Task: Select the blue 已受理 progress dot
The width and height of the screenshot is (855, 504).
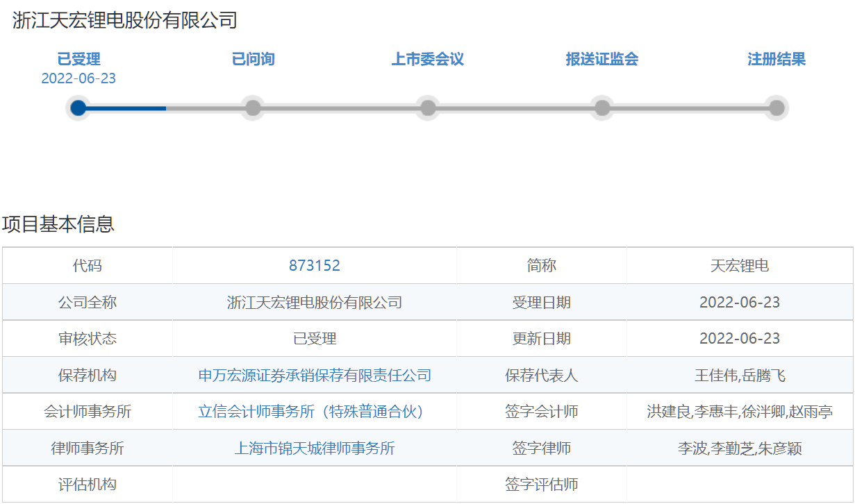Action: tap(78, 108)
